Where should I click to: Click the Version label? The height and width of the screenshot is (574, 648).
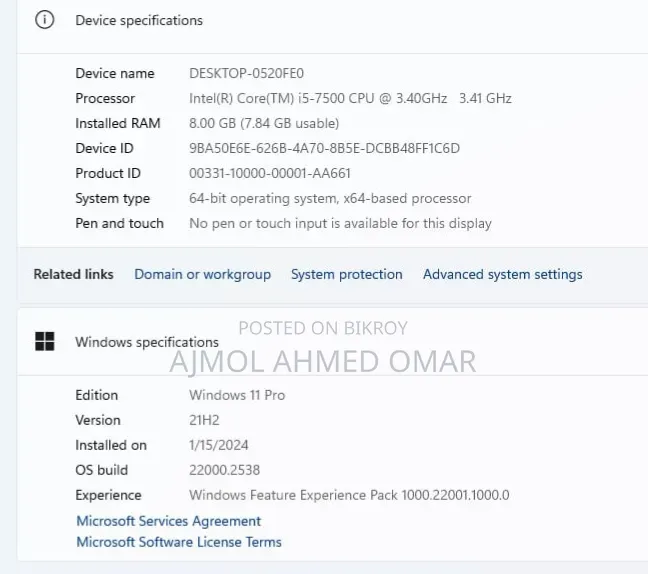point(98,420)
